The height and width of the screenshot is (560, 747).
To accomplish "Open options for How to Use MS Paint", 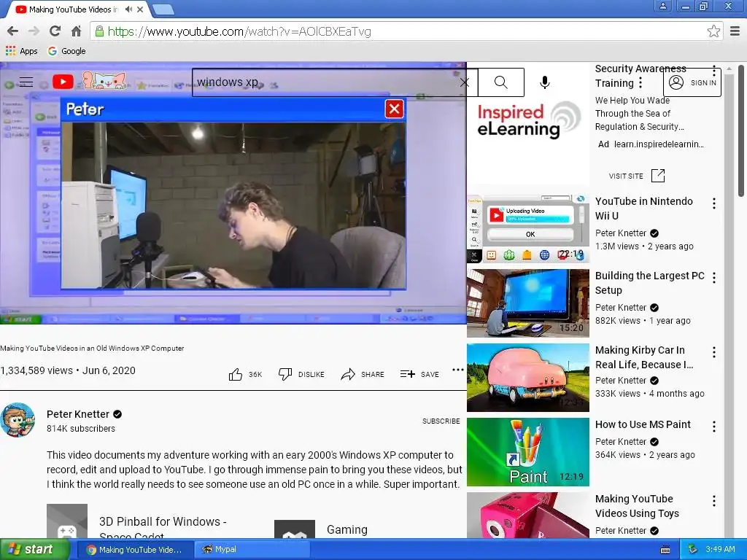I will (714, 427).
